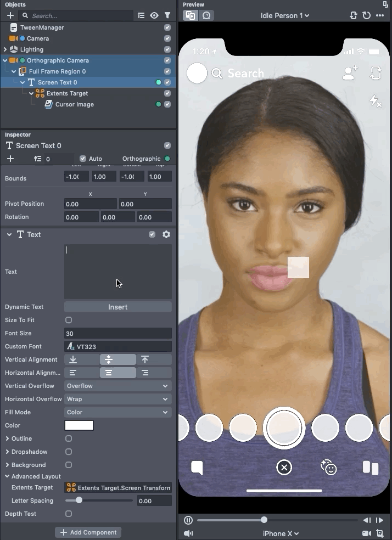
Task: Select Extents Target in the object tree
Action: coord(67,93)
